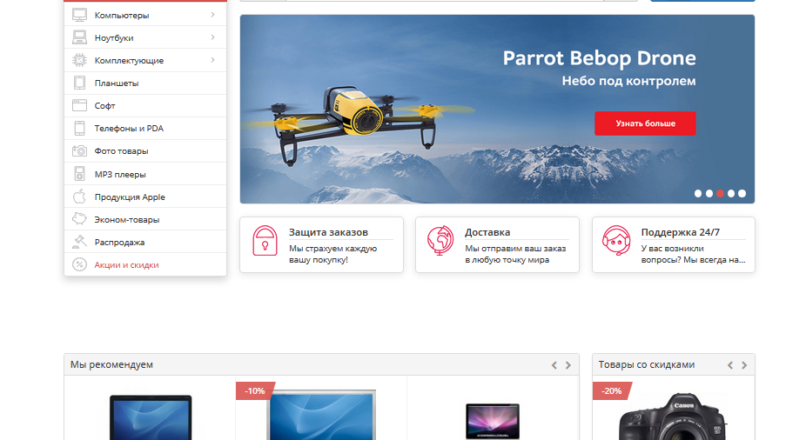Open the Защита заказов heading

(x=328, y=232)
